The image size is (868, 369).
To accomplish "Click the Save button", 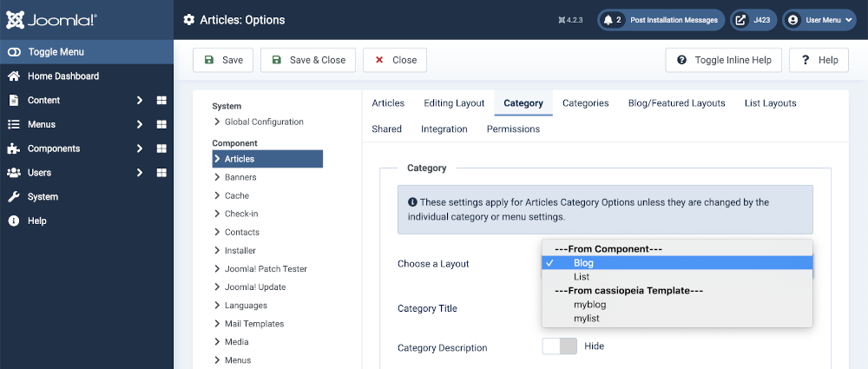I will click(x=223, y=60).
